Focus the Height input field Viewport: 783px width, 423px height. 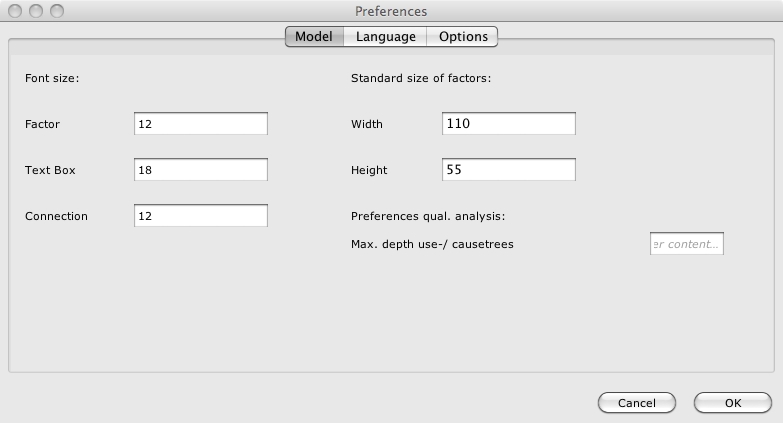click(x=508, y=170)
